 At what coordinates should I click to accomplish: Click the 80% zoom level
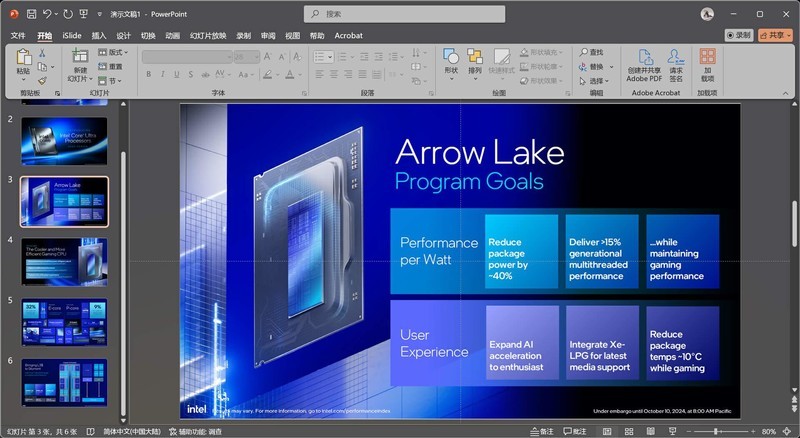click(x=769, y=432)
